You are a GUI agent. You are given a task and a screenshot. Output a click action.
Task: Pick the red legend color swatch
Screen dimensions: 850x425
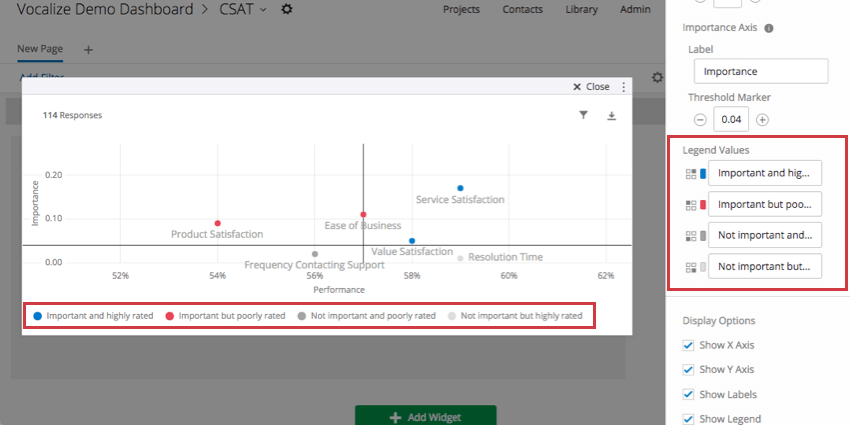(x=704, y=205)
